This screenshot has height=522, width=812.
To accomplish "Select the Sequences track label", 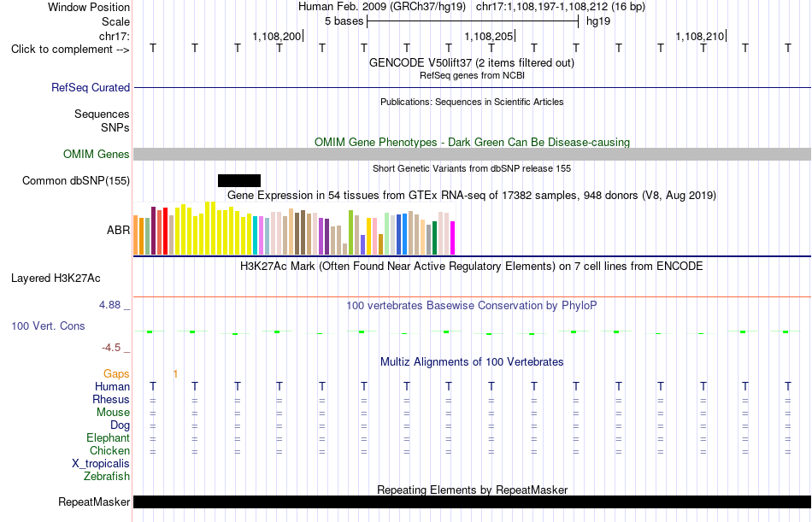I will point(102,114).
